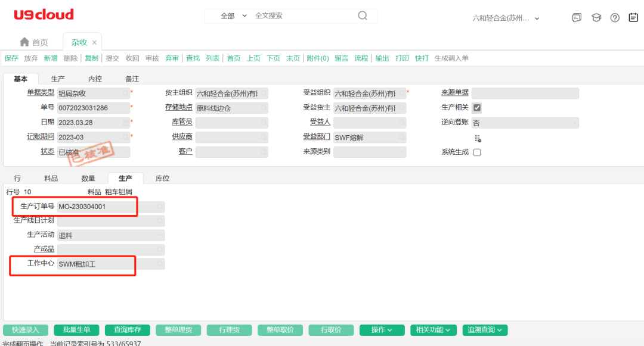644x346 pixels.
Task: Open lookup icon in 库管员 field
Action: [x=264, y=123]
